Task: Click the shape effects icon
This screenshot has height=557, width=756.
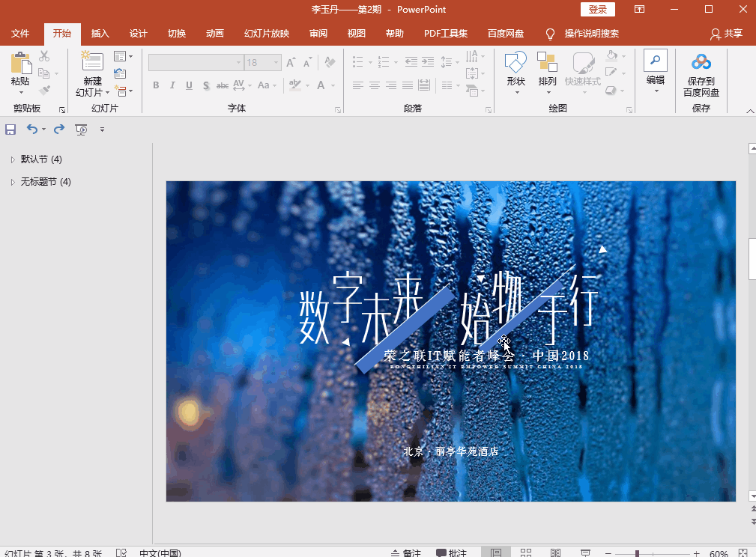Action: [611, 90]
